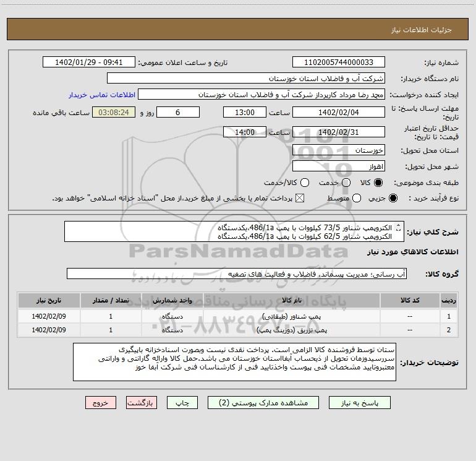
Task: Click the response deadline date 1402/02/04
Action: pyautogui.click(x=339, y=112)
